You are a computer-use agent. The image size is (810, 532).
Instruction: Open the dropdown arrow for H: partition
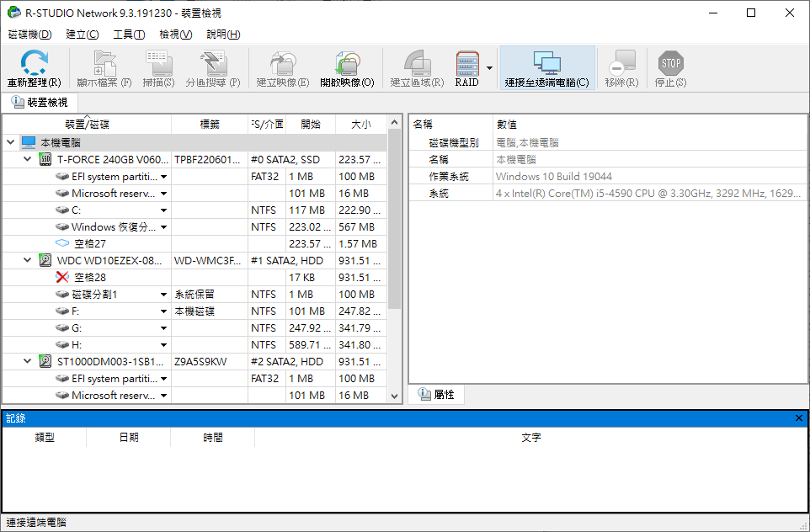163,344
